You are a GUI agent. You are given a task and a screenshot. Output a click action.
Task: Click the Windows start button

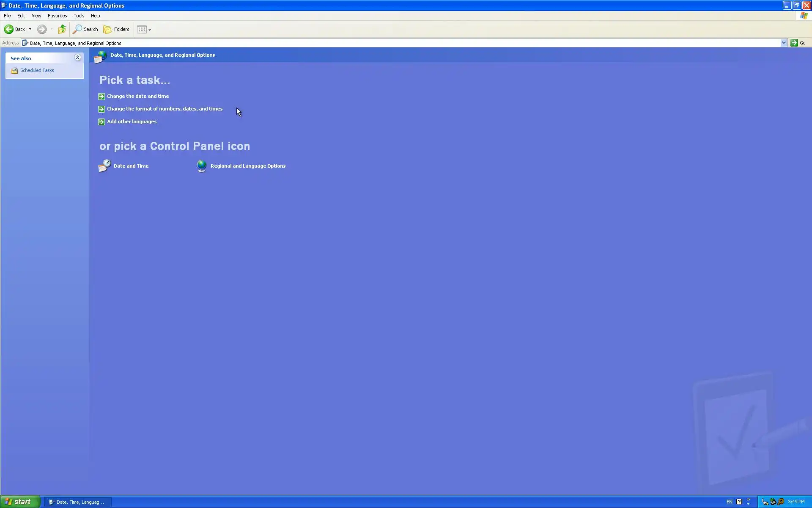[x=20, y=502]
